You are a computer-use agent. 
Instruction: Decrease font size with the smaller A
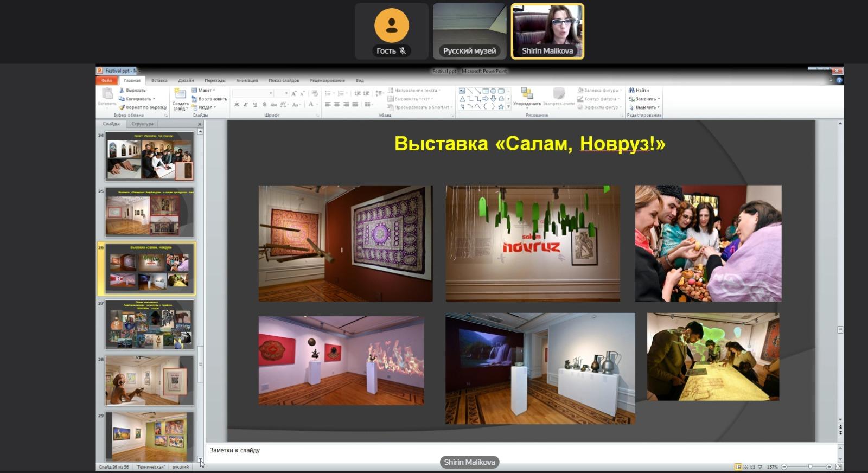pyautogui.click(x=302, y=93)
